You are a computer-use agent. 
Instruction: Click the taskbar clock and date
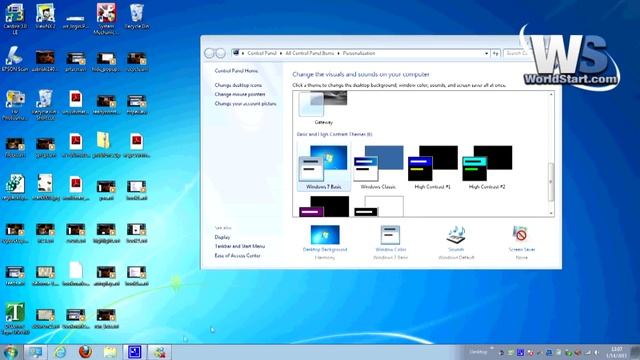pos(616,352)
